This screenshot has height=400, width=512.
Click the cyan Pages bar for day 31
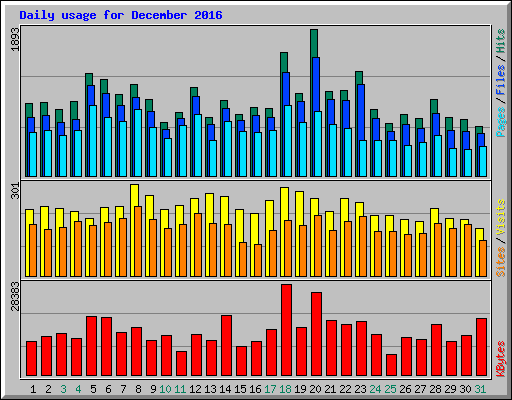click(x=483, y=161)
